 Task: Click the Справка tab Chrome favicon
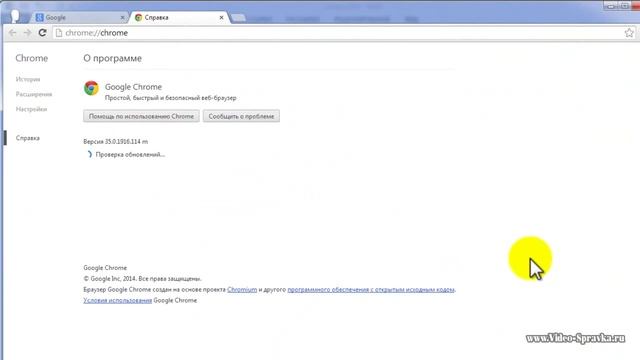pos(138,18)
